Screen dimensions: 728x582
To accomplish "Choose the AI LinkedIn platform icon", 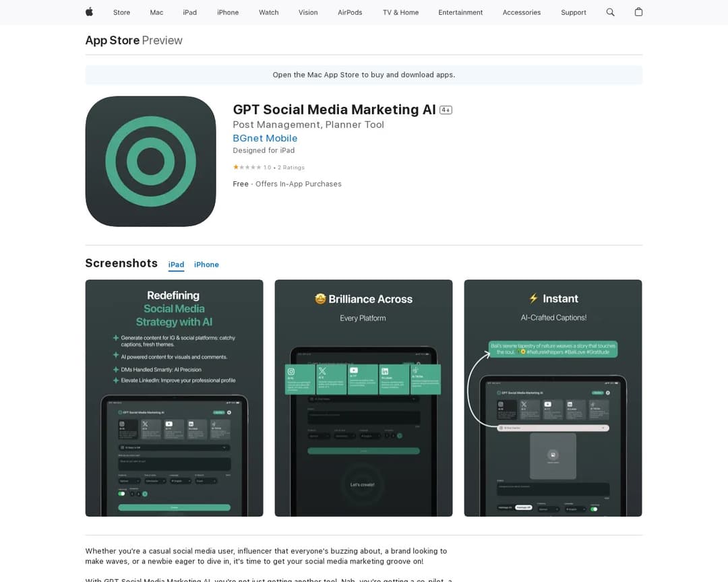I will pos(191,423).
